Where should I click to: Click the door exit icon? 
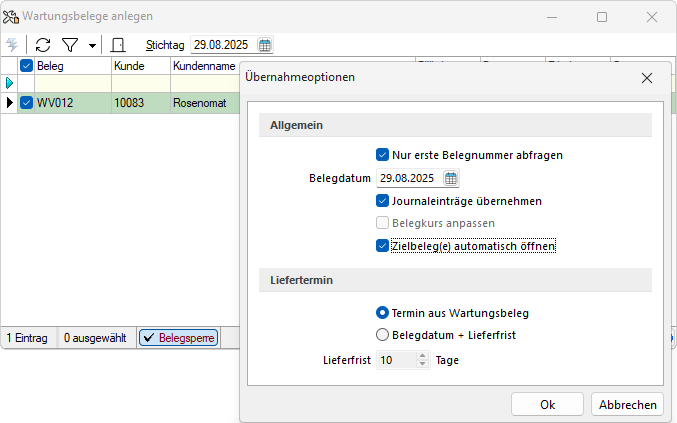tap(117, 45)
